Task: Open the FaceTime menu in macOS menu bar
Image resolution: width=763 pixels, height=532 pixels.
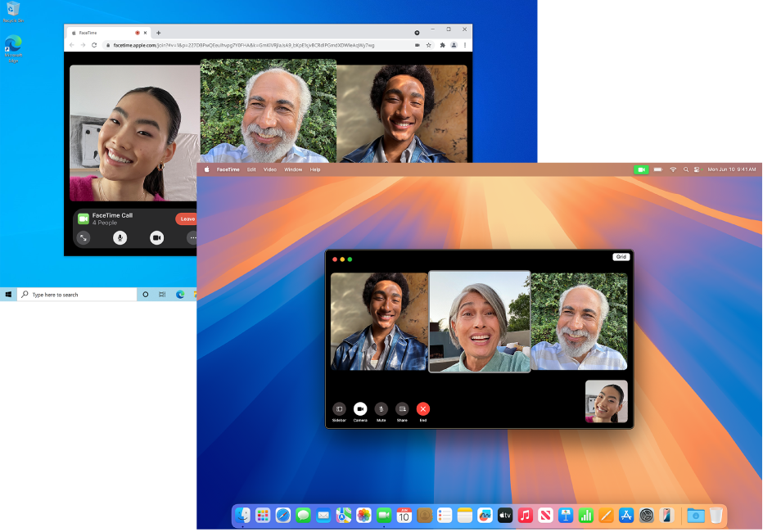Action: tap(228, 169)
